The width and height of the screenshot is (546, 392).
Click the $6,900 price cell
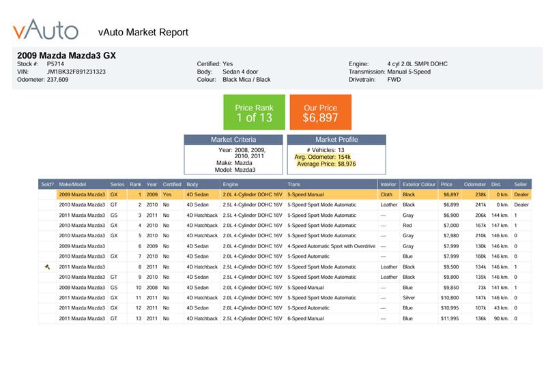tap(451, 215)
